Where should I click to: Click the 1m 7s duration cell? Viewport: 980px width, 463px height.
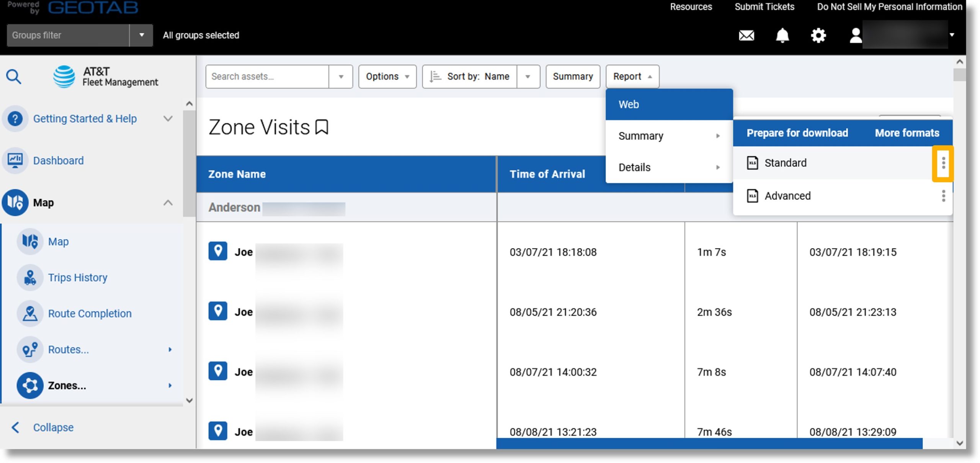click(x=711, y=252)
